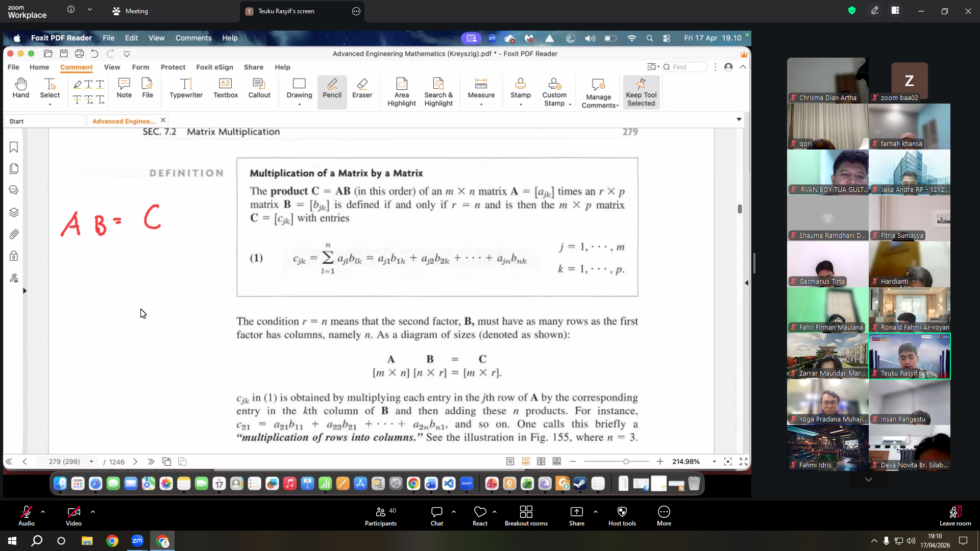Expand Drawing tool dropdown
The width and height of the screenshot is (980, 551).
[x=299, y=105]
